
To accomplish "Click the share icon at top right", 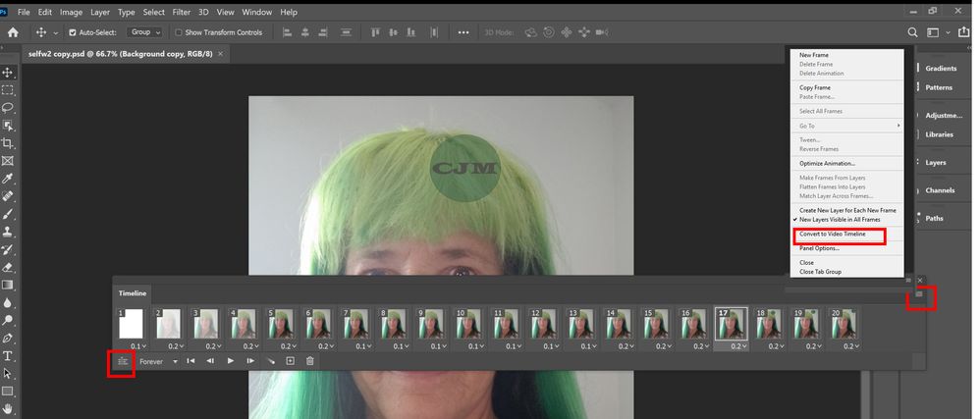I will pyautogui.click(x=964, y=31).
